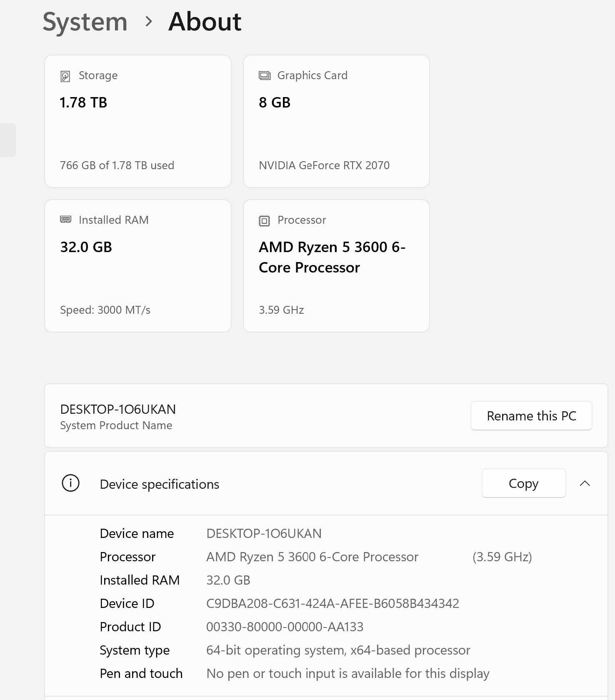This screenshot has width=615, height=700.
Task: Click the Device specifications info icon
Action: click(70, 483)
